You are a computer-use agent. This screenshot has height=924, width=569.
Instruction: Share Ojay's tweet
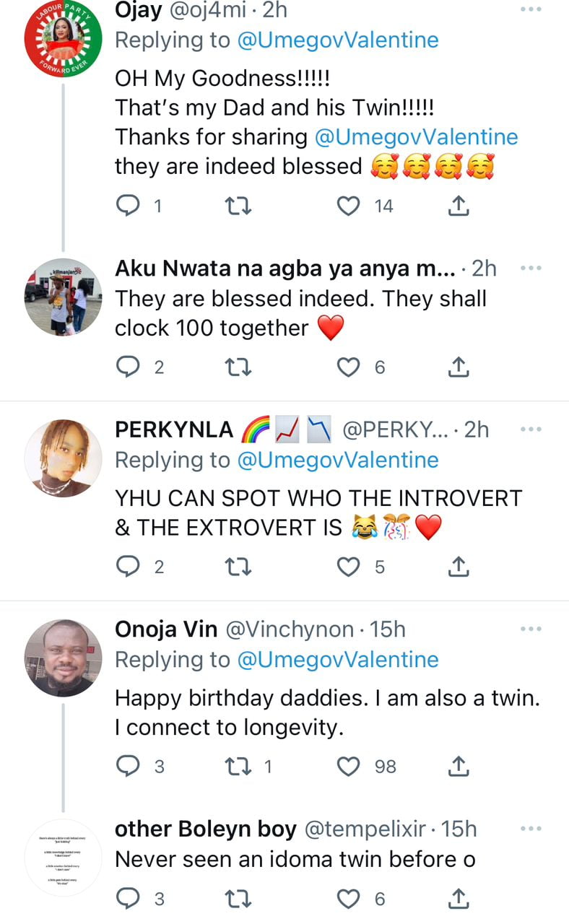[459, 206]
